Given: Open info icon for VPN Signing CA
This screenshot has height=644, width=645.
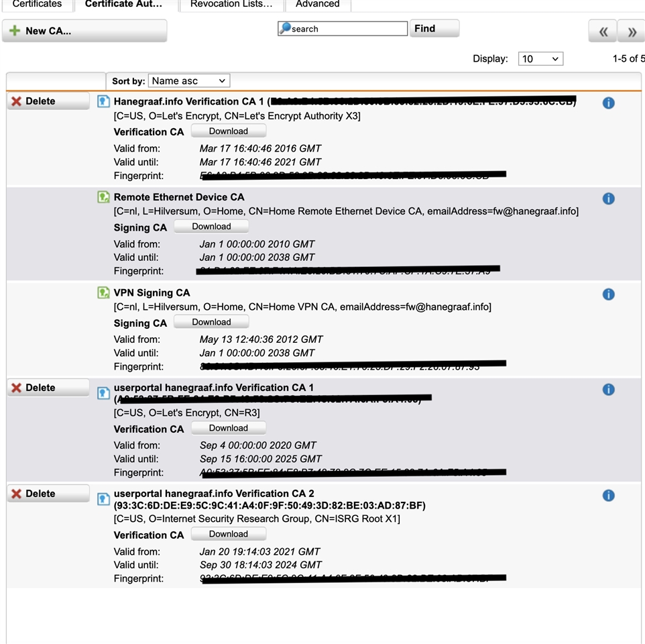Looking at the screenshot, I should coord(608,294).
